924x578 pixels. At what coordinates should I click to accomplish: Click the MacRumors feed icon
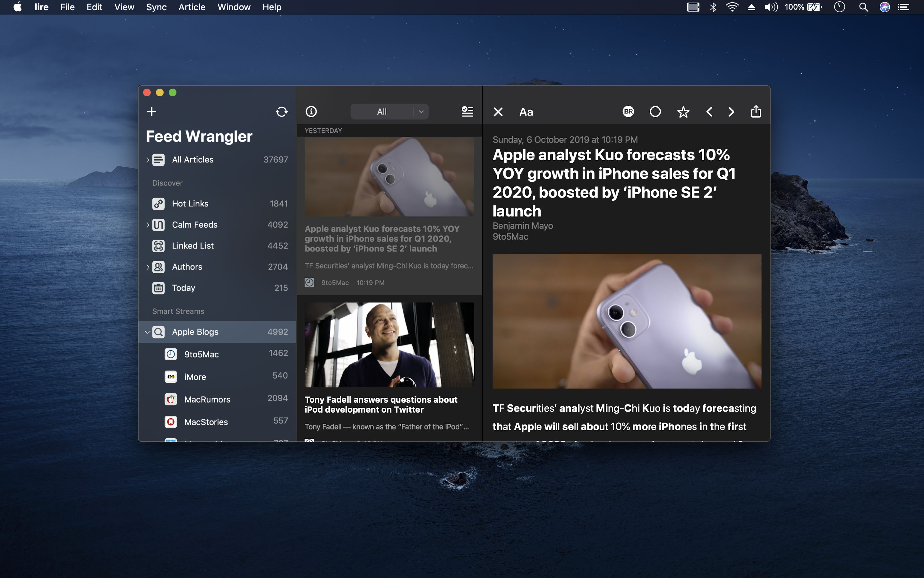(x=171, y=399)
